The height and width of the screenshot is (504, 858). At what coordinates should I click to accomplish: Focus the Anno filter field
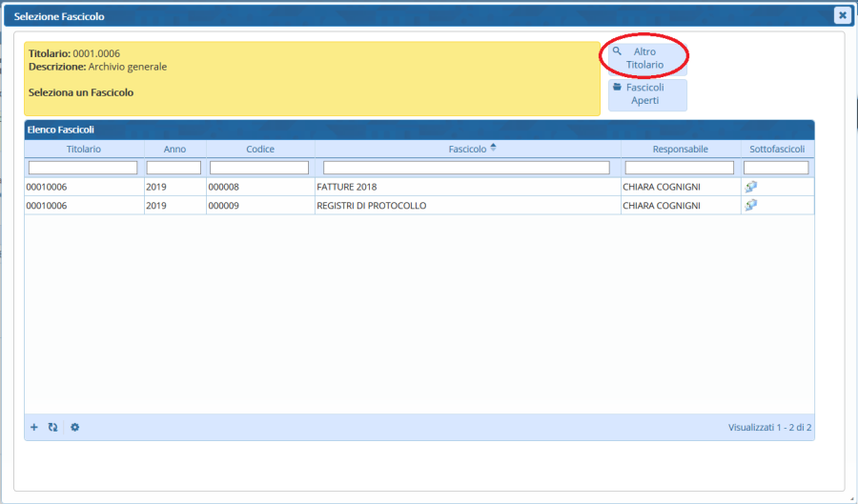(x=174, y=168)
